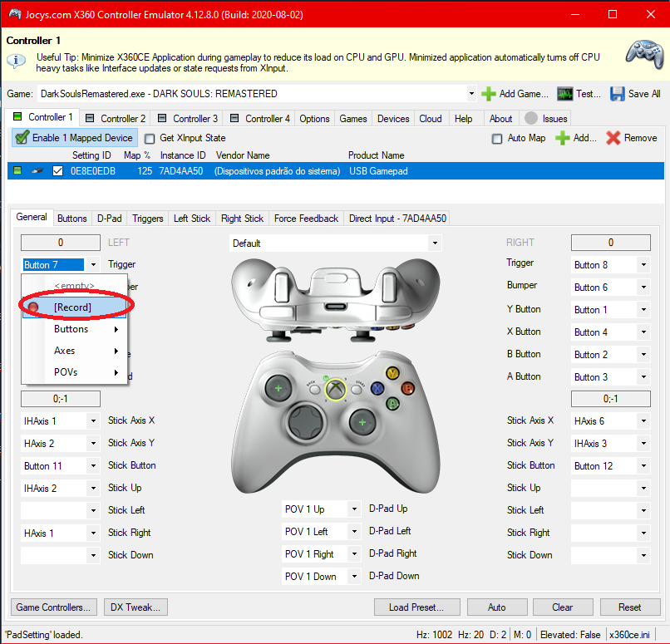Open the Game selection dropdown
The width and height of the screenshot is (670, 644).
pos(471,94)
